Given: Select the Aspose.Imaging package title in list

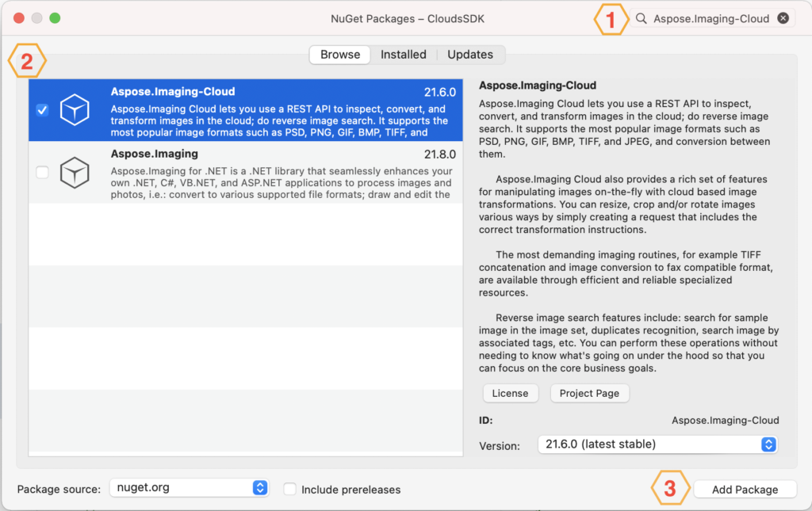Looking at the screenshot, I should point(155,154).
